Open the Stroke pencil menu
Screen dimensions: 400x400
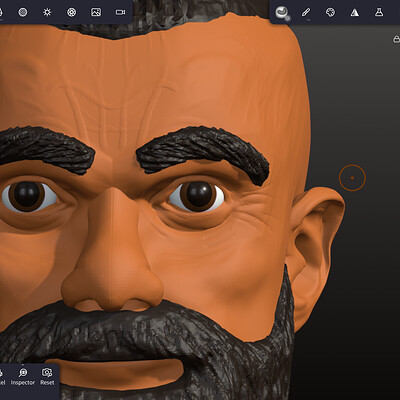306,13
